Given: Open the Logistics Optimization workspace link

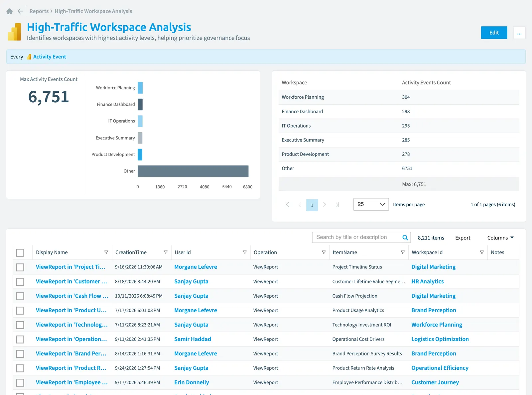Looking at the screenshot, I should [x=440, y=339].
